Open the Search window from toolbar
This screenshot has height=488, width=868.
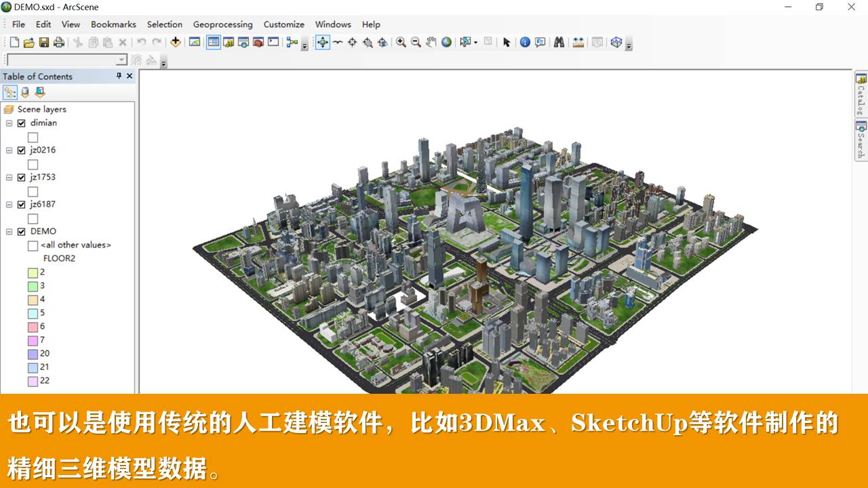(243, 42)
